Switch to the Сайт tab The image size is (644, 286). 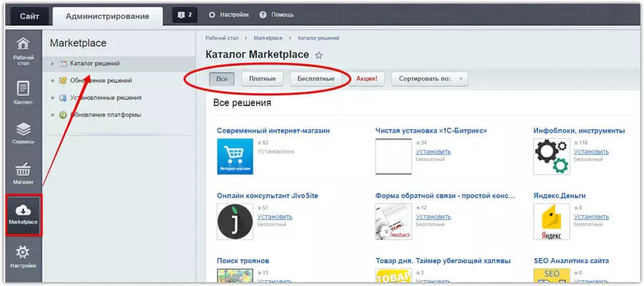pyautogui.click(x=29, y=16)
